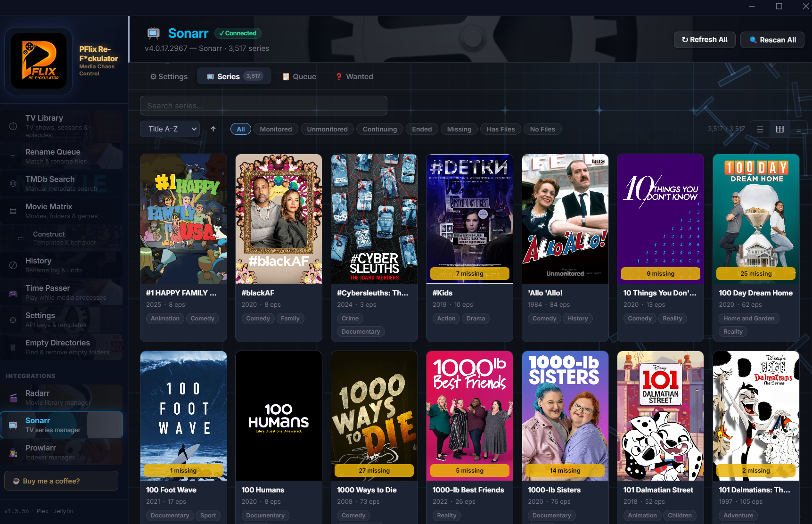Screen dimensions: 812x524
Task: Click the 3,517 series count badge
Action: pyautogui.click(x=253, y=76)
